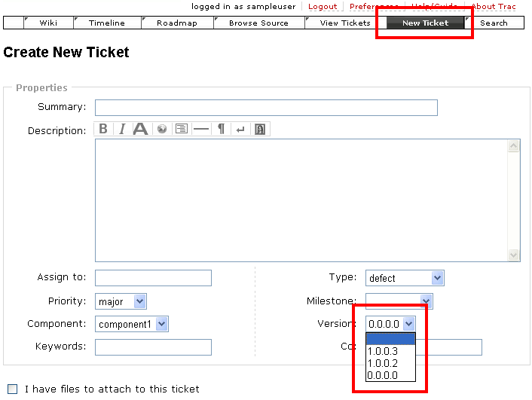Viewport: 532px width, 400px height.
Task: Open the Type dropdown showing defect
Action: [405, 278]
